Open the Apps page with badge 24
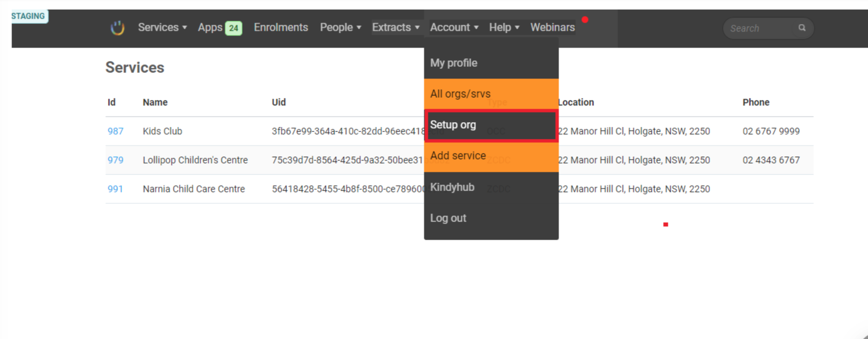 pos(220,28)
